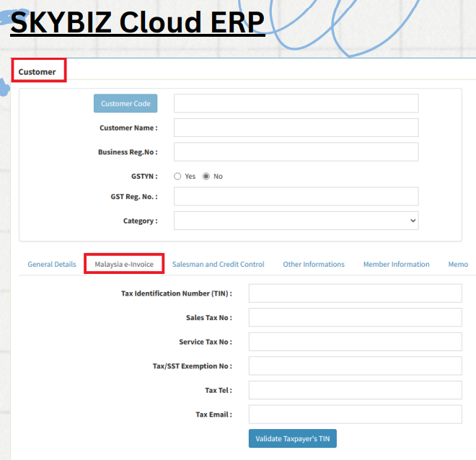The width and height of the screenshot is (476, 460).
Task: Click the Business Reg.No input field
Action: (x=296, y=152)
